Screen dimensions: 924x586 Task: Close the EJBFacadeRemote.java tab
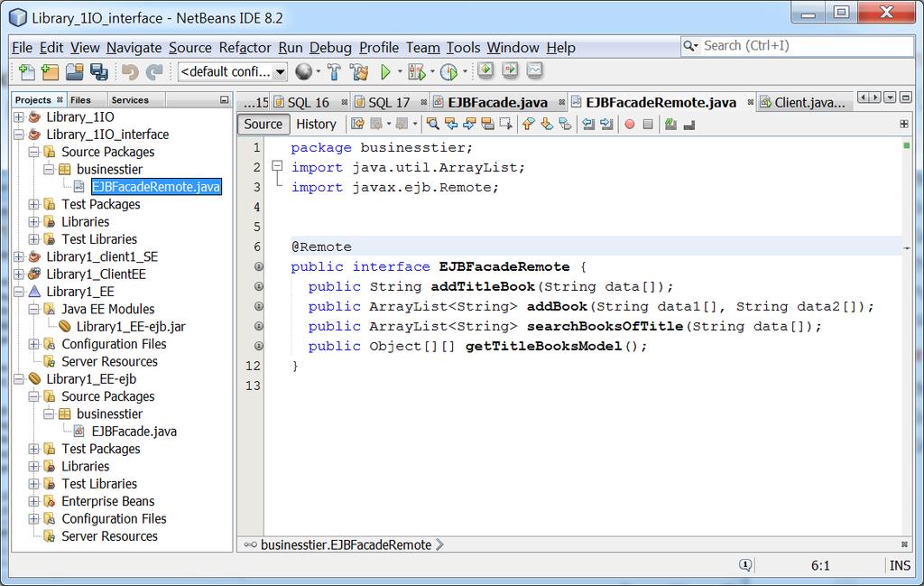750,103
